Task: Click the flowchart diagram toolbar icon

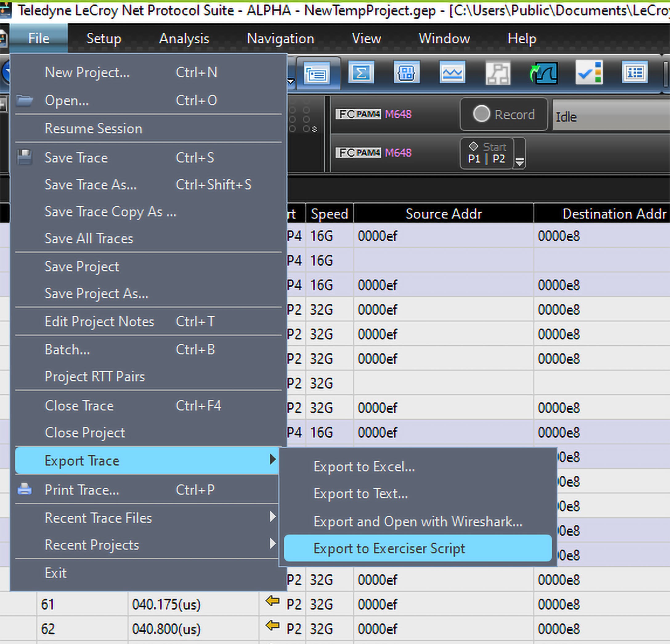Action: tap(498, 73)
